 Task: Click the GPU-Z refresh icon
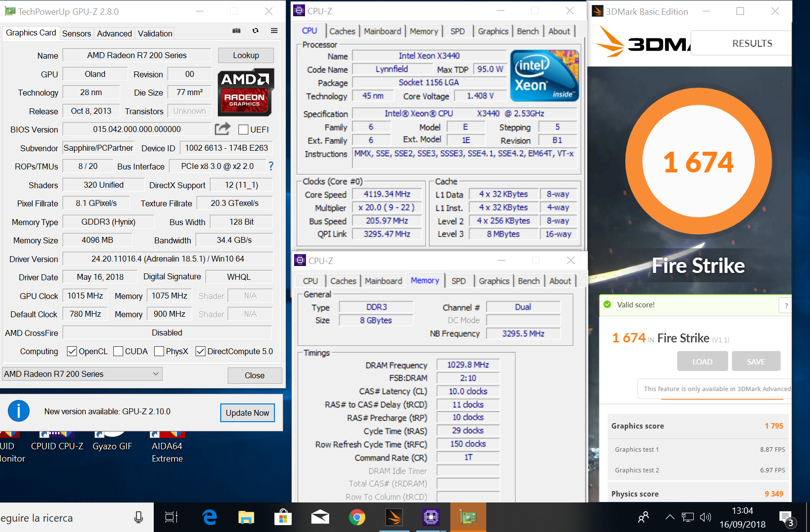point(255,31)
